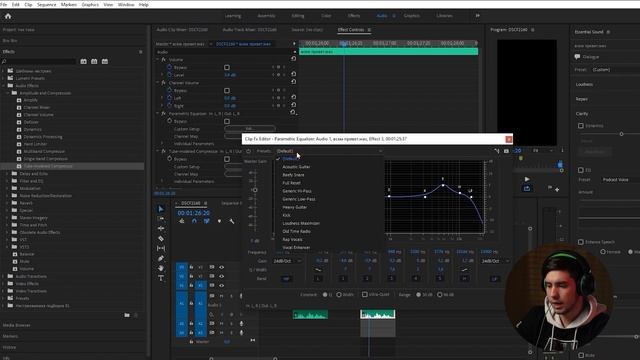
Task: Expand the Filter and EQ folder
Action: 7,181
